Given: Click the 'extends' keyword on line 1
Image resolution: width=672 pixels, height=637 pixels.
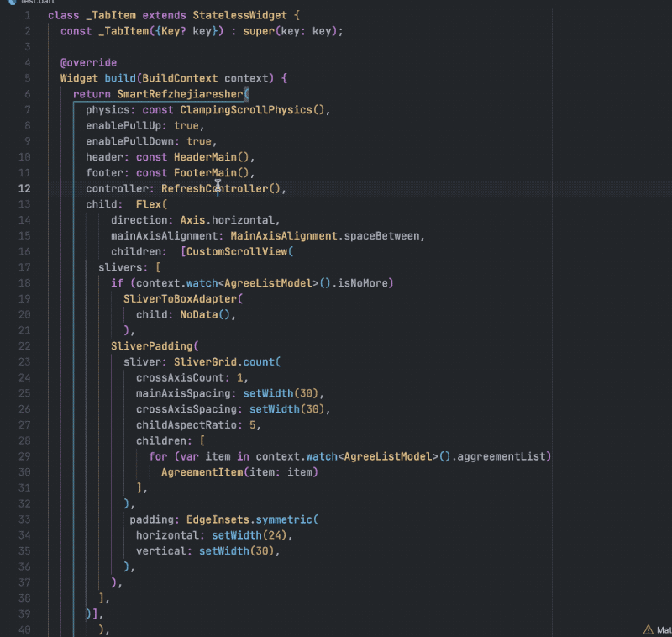Looking at the screenshot, I should (164, 15).
